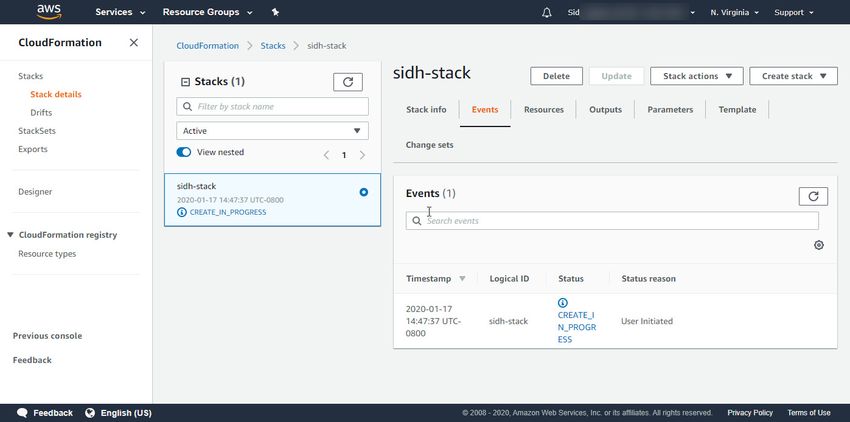Image resolution: width=850 pixels, height=422 pixels.
Task: Click Previous console link
Action: [x=48, y=336]
